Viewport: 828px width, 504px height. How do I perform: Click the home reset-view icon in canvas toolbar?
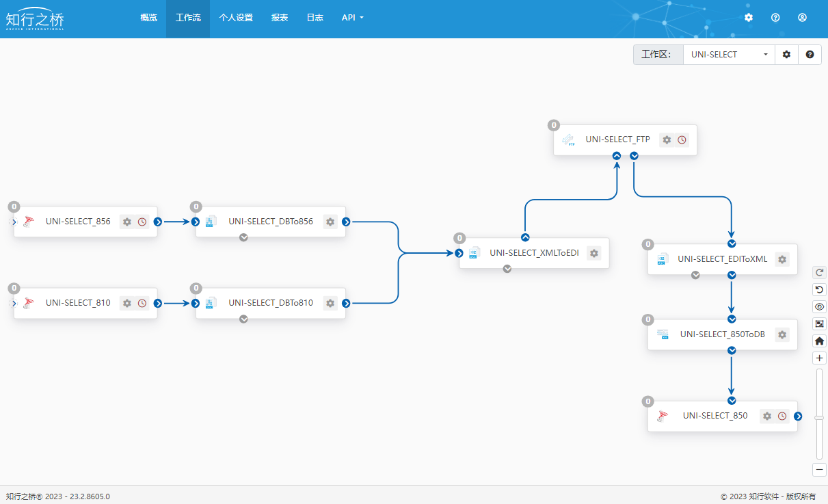[x=819, y=341]
